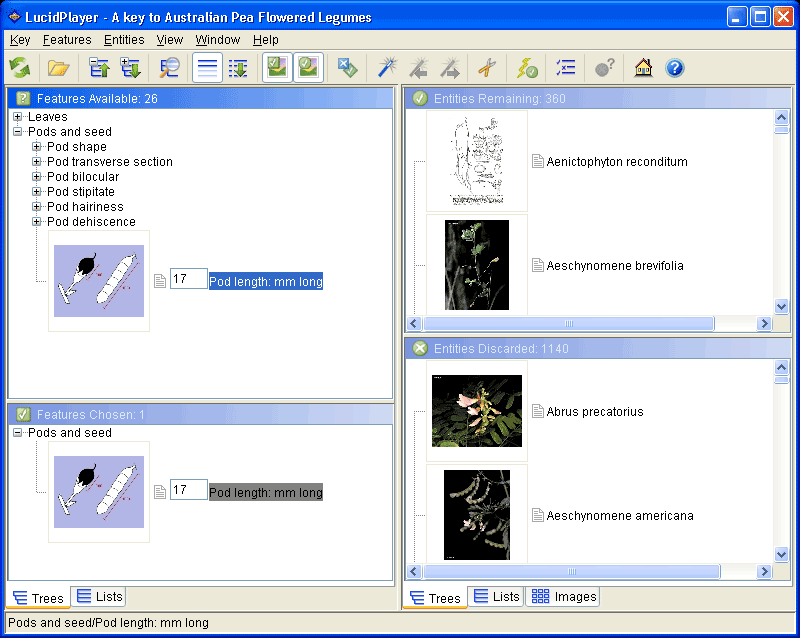
Task: Click the scissors Prune icon in toolbar
Action: [x=487, y=68]
